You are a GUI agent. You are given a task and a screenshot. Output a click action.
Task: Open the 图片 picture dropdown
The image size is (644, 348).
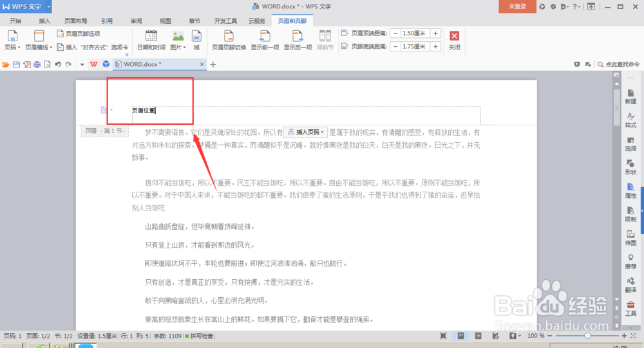point(178,41)
